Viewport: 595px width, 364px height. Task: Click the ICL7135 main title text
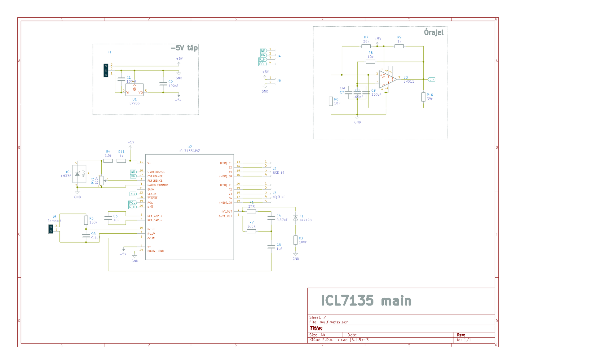click(366, 301)
